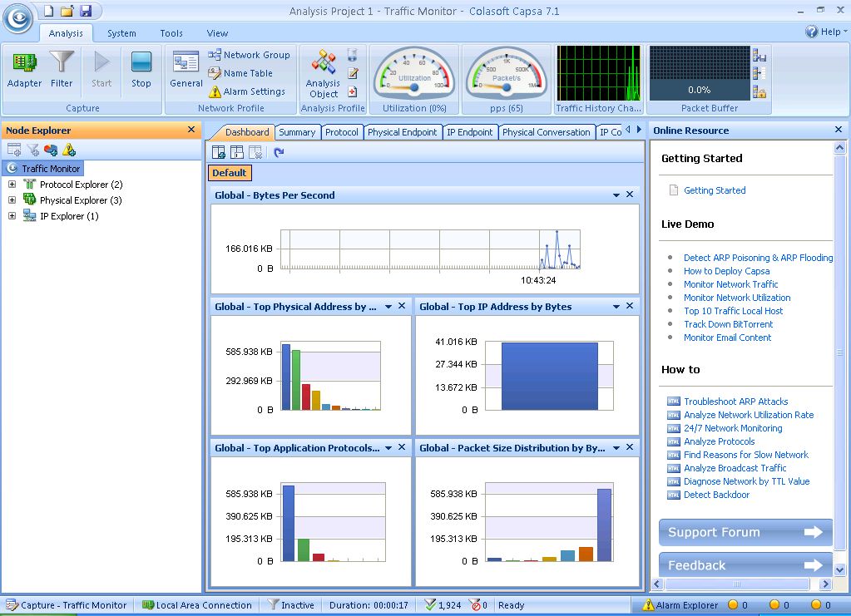Viewport: 851px width, 616px height.
Task: Switch to the Protocol tab
Action: coord(341,132)
